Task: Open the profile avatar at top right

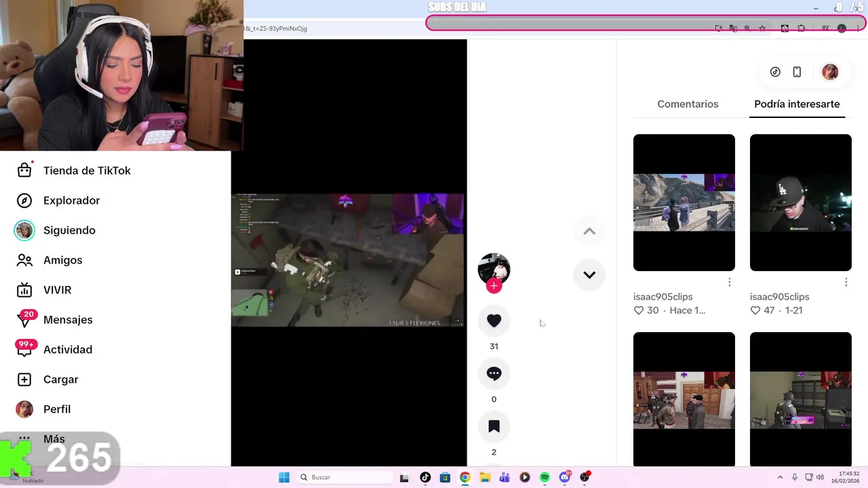Action: click(830, 72)
